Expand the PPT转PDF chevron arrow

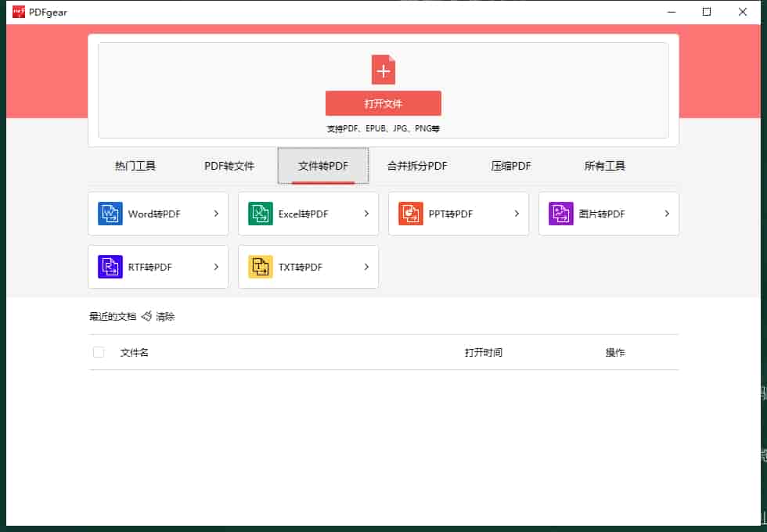(x=517, y=214)
